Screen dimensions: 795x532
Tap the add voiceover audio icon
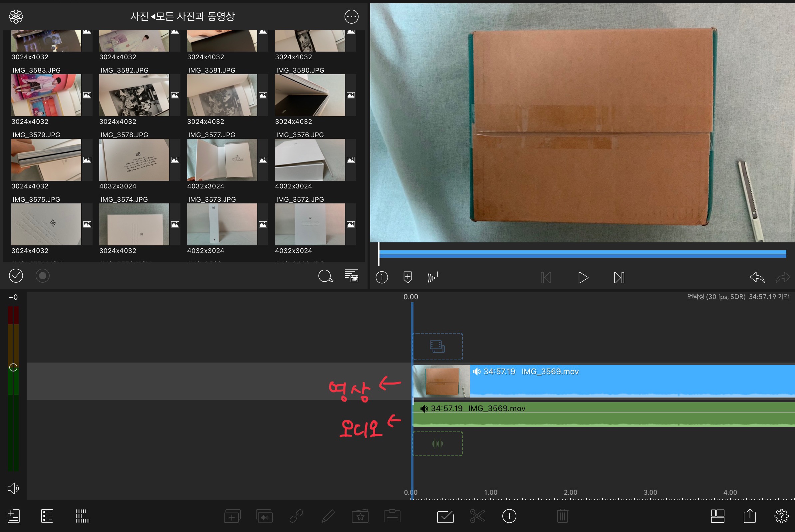[x=433, y=277]
